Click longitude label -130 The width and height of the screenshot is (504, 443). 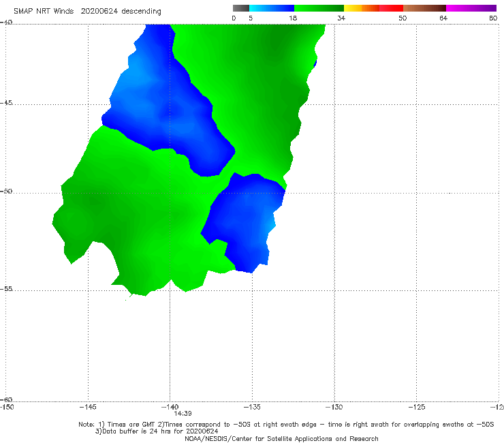(x=334, y=408)
